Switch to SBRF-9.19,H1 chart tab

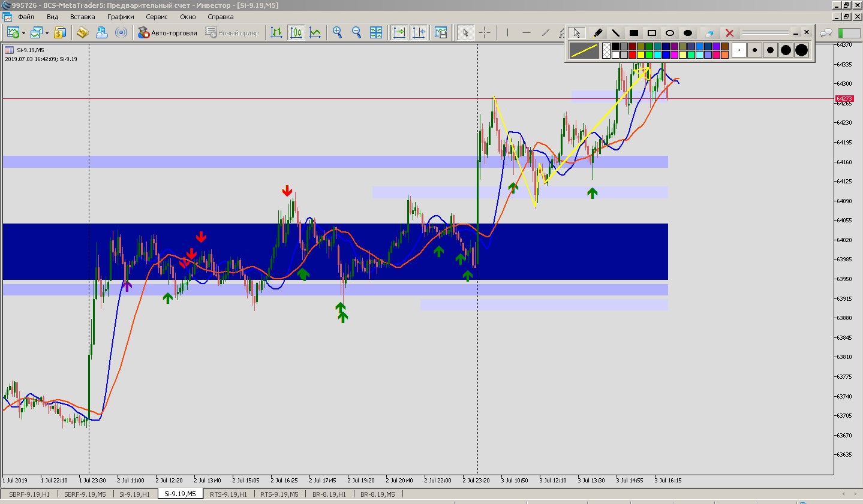[29, 494]
